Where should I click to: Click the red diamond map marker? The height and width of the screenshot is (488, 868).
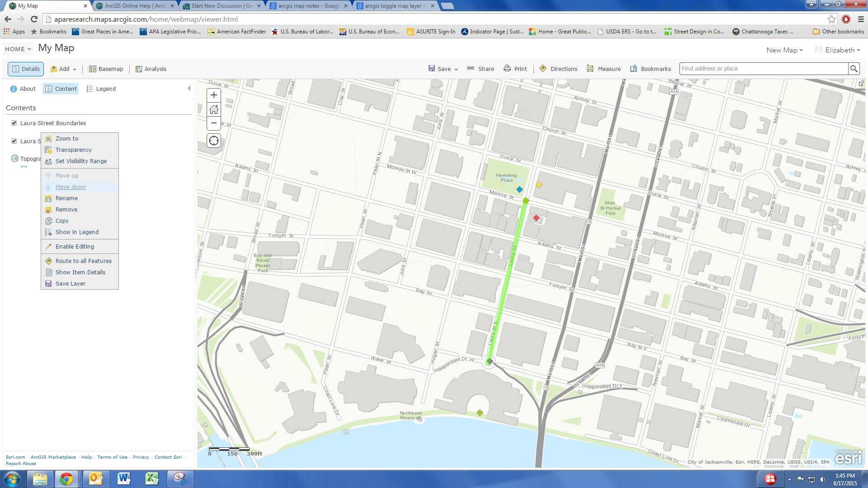(x=536, y=218)
